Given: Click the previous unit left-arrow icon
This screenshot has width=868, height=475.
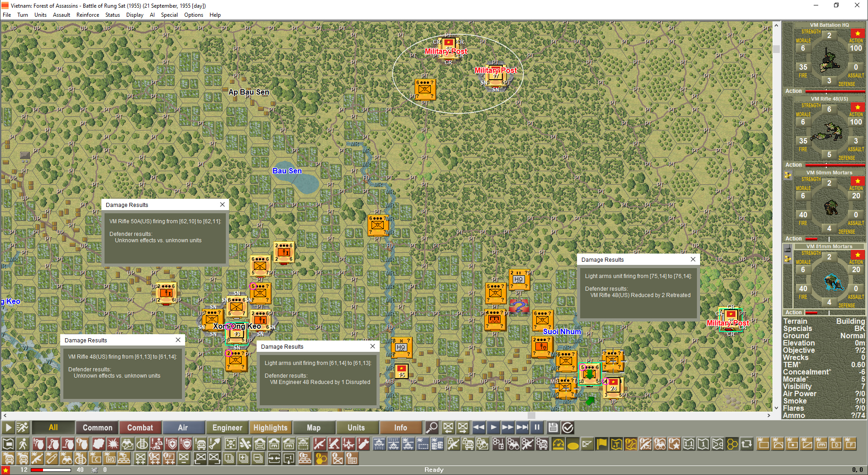Looking at the screenshot, I should [x=448, y=427].
